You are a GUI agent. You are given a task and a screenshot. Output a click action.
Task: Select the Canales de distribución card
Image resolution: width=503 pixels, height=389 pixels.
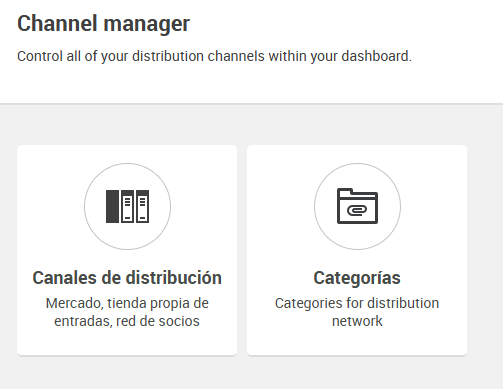point(127,250)
